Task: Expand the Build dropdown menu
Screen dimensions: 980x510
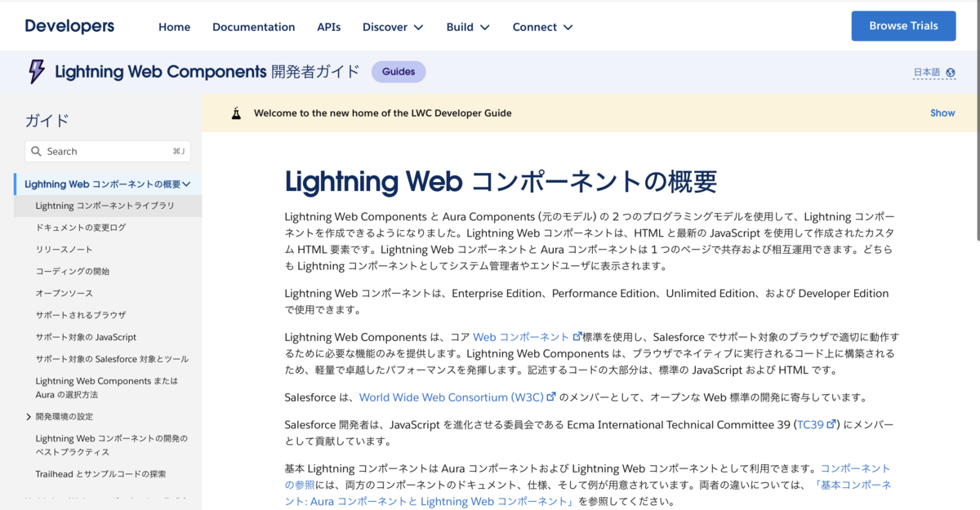Action: (x=468, y=27)
